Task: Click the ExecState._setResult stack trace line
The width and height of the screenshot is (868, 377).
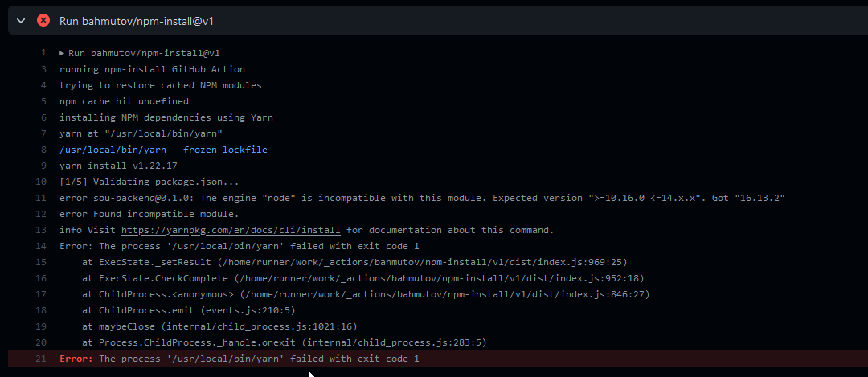Action: pos(354,262)
